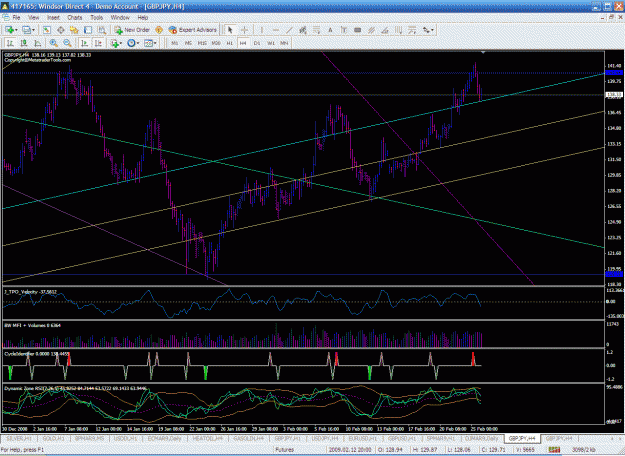Toggle the Terminal panel icon

tap(88, 30)
